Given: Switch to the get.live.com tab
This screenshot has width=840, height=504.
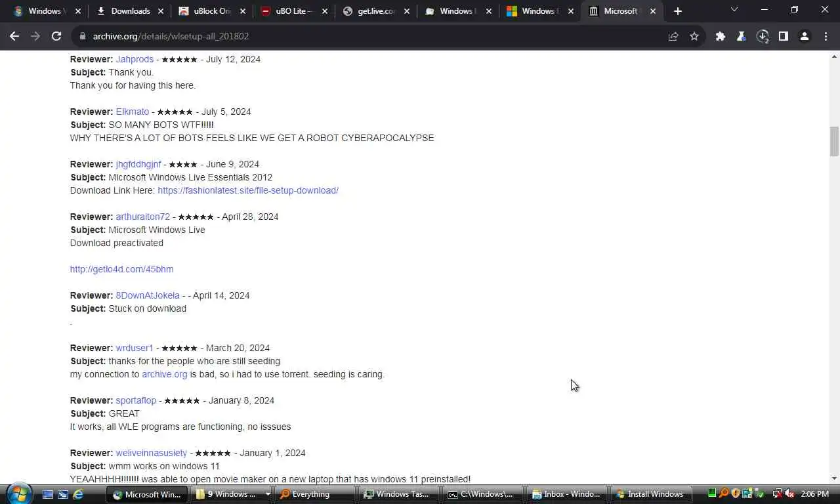Looking at the screenshot, I should pos(375,11).
